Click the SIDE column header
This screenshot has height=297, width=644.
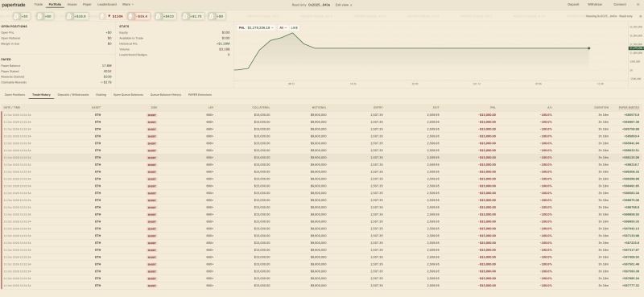tap(154, 108)
